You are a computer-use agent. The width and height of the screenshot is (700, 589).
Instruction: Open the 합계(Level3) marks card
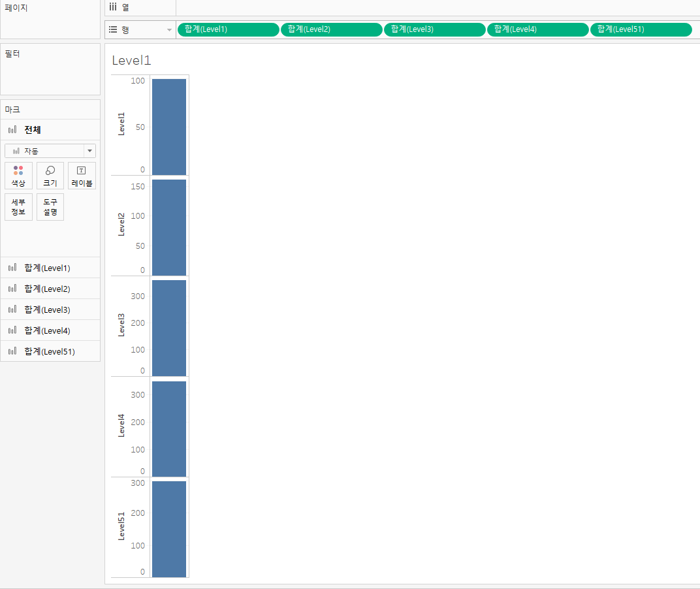point(50,310)
